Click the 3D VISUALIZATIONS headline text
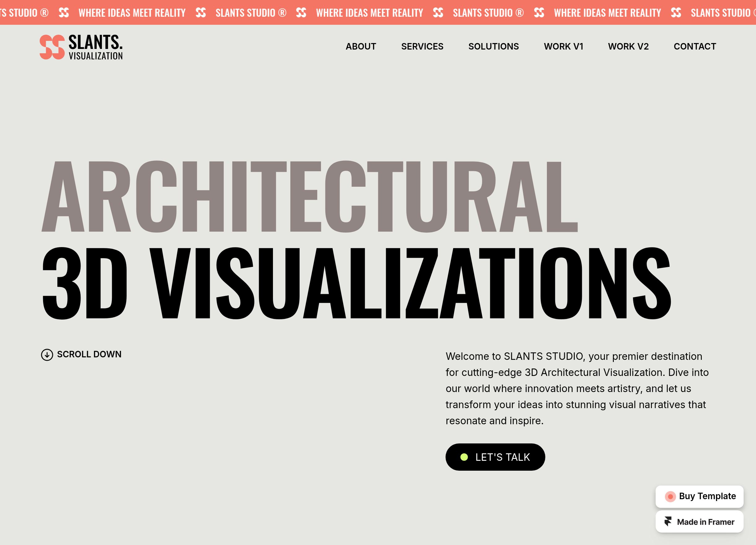The height and width of the screenshot is (545, 756). point(356,283)
